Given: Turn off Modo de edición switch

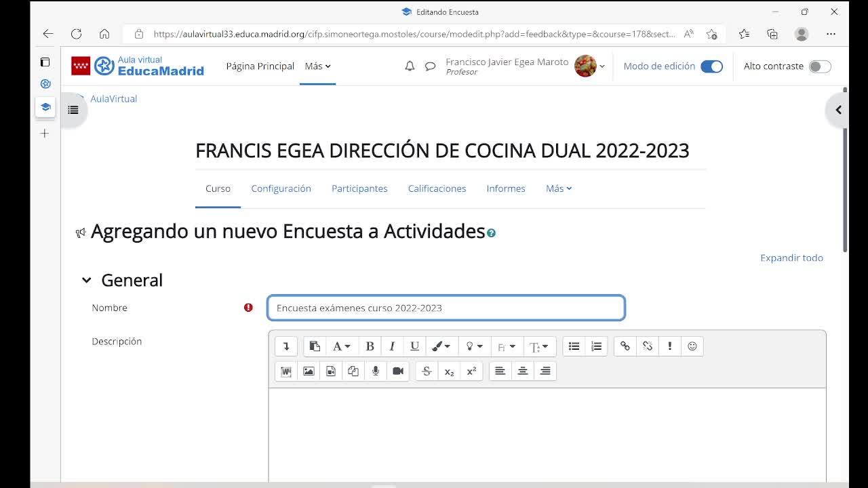Looking at the screenshot, I should tap(711, 66).
